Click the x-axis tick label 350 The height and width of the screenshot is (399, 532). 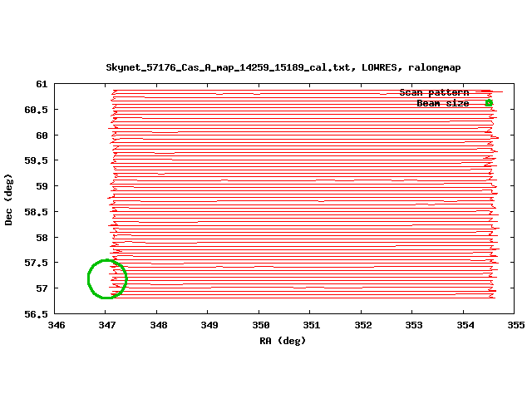pos(261,325)
